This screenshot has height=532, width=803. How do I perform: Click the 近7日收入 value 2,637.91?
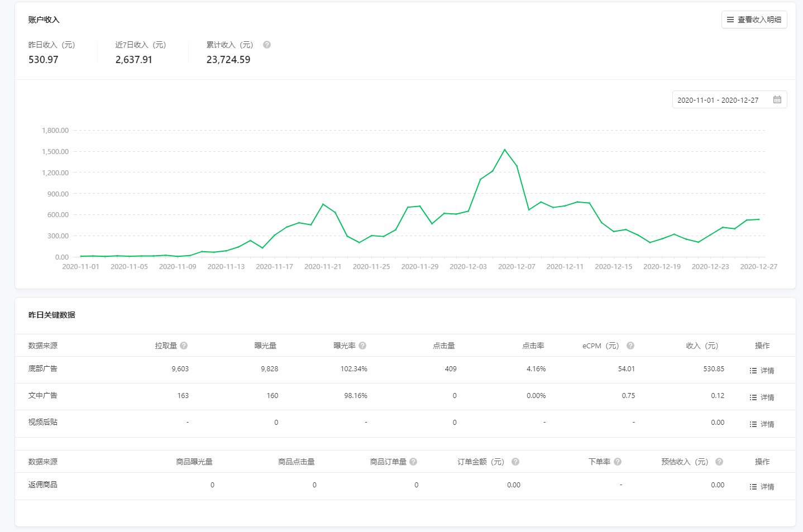tap(134, 60)
